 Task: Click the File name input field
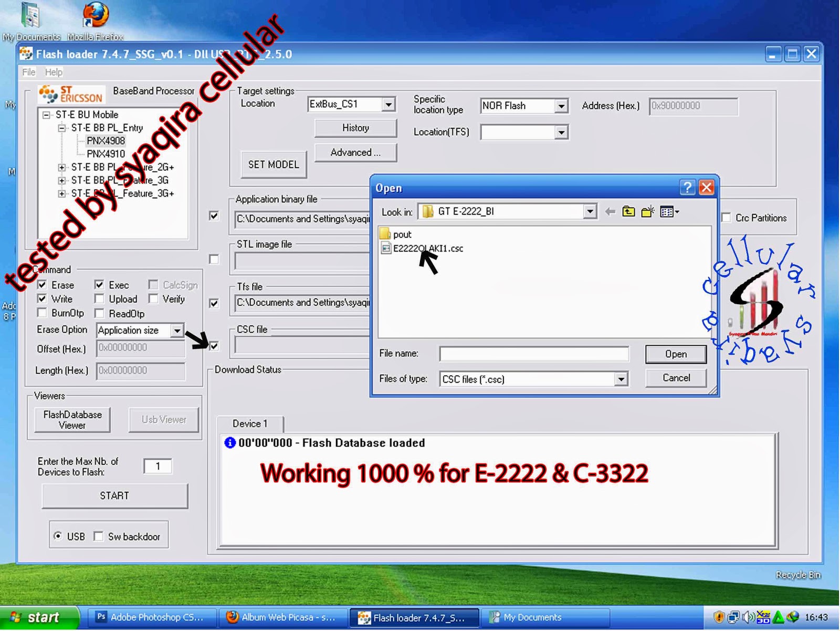click(534, 354)
